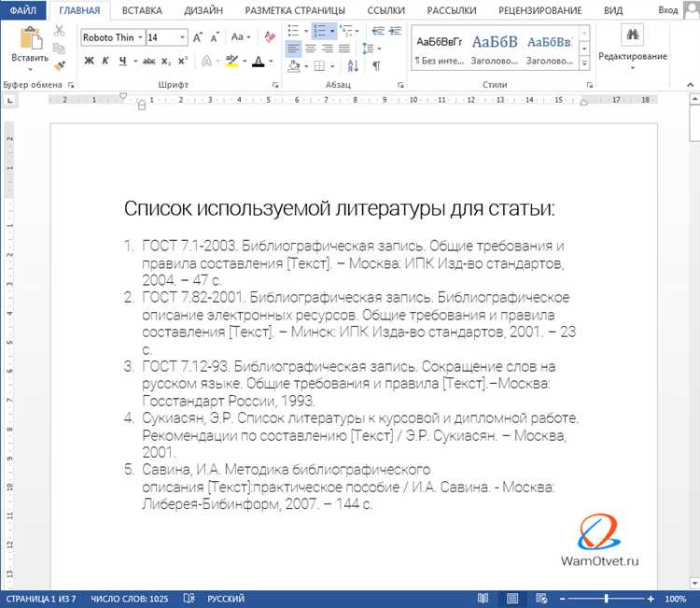700x608 pixels.
Task: Open the ФАЙЛ menu
Action: tap(23, 10)
